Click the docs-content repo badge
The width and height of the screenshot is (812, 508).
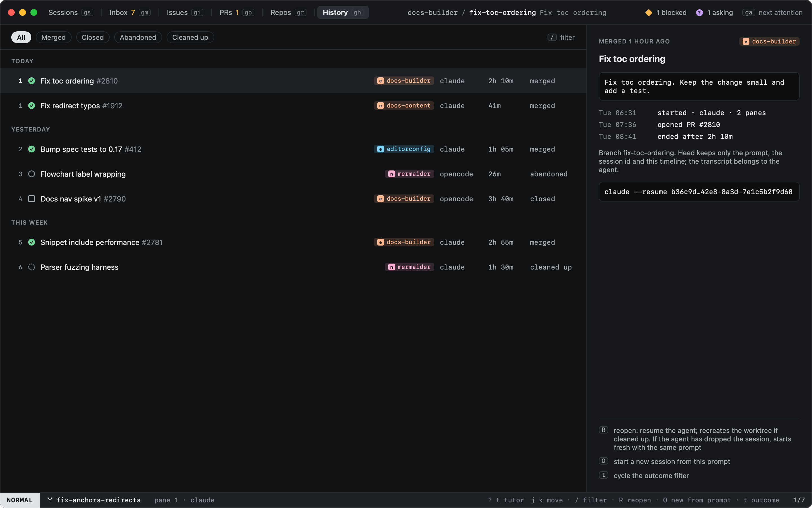point(404,106)
